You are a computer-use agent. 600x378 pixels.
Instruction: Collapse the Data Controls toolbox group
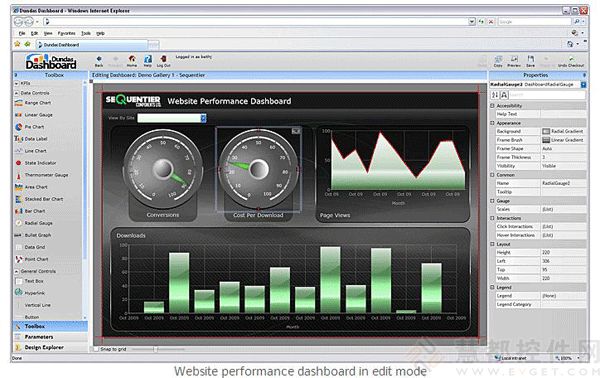tap(16, 93)
